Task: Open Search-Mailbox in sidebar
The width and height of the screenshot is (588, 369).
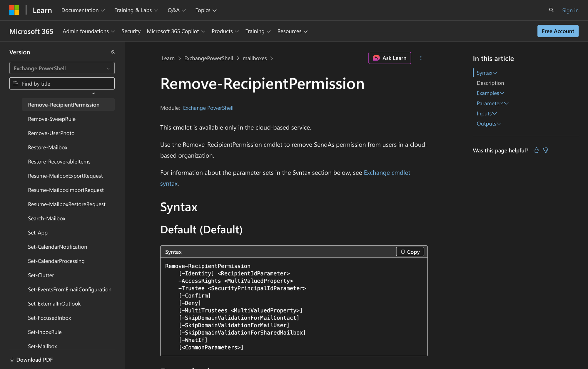Action: pyautogui.click(x=46, y=218)
